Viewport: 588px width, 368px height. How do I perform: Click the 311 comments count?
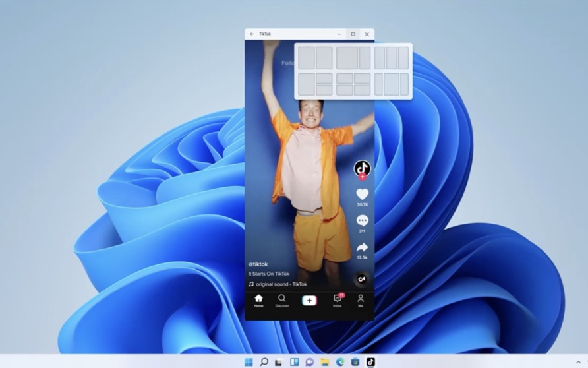(363, 231)
